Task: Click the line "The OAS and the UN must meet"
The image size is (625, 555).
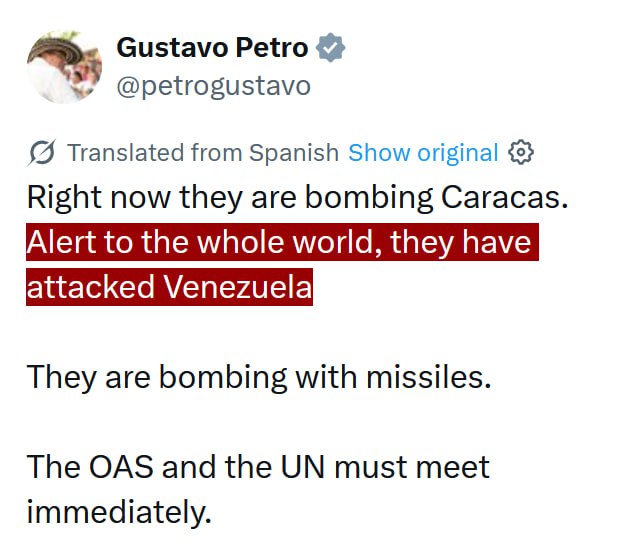Action: [258, 467]
